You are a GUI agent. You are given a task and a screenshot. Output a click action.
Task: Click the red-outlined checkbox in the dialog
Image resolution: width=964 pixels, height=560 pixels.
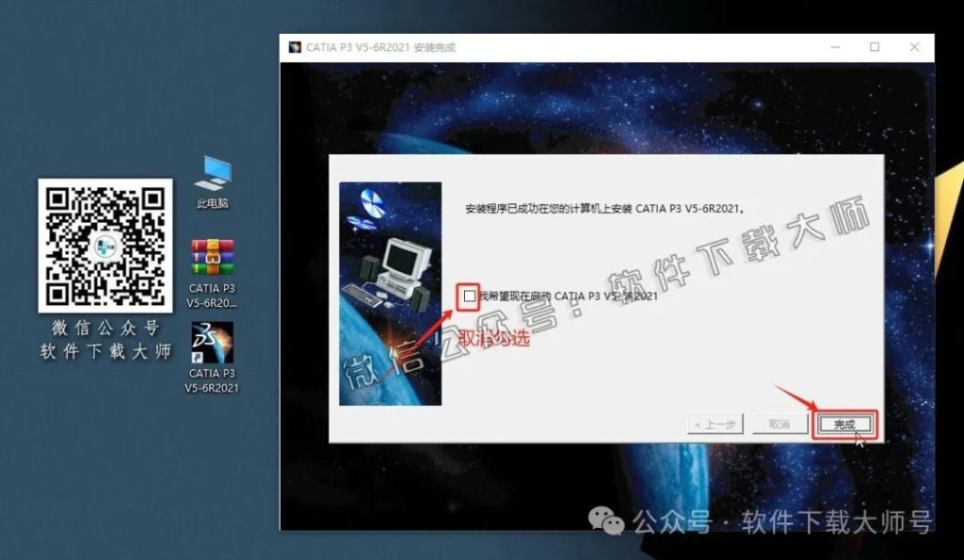(469, 295)
